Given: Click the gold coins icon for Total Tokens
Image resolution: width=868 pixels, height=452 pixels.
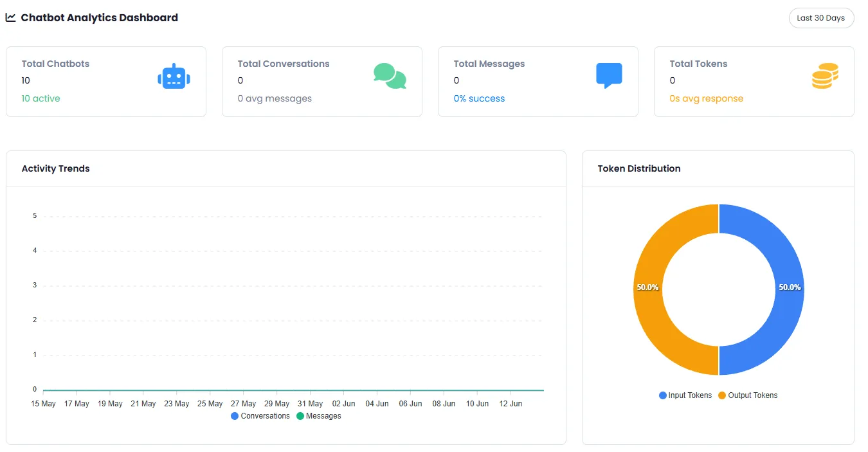Looking at the screenshot, I should coord(825,76).
